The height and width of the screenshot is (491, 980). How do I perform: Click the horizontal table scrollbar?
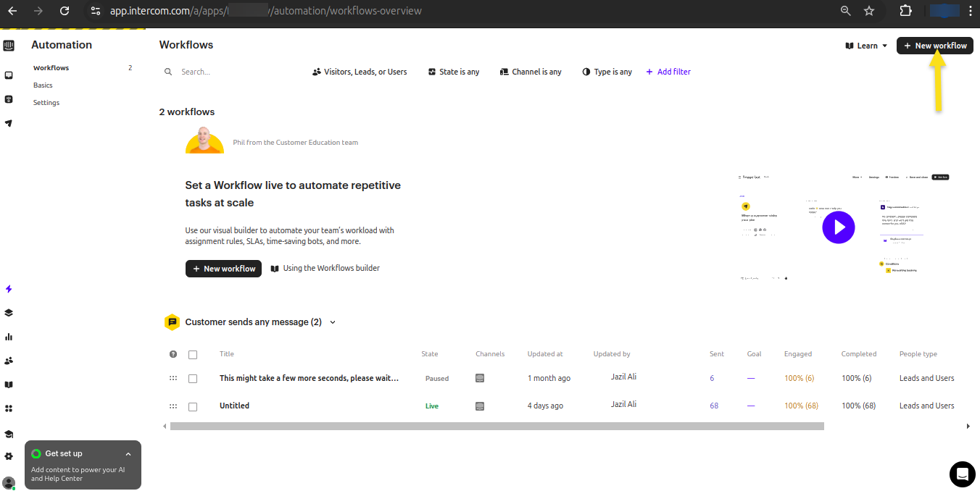point(497,427)
